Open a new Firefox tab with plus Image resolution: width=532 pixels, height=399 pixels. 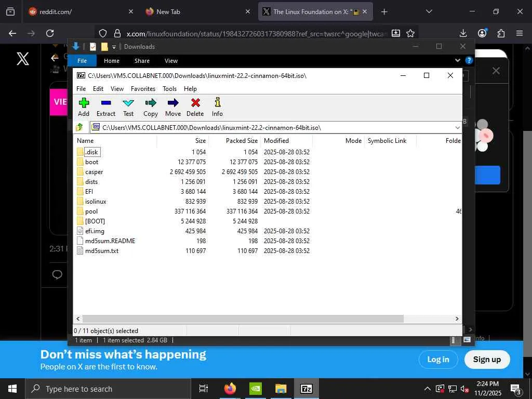tap(384, 12)
